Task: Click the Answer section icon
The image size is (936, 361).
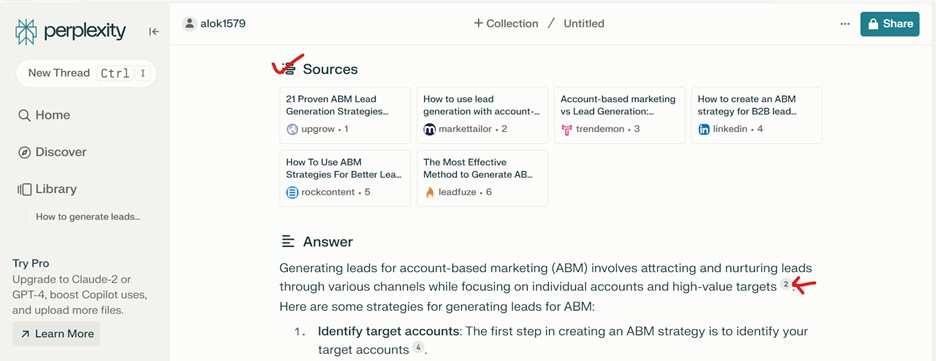Action: pos(288,242)
